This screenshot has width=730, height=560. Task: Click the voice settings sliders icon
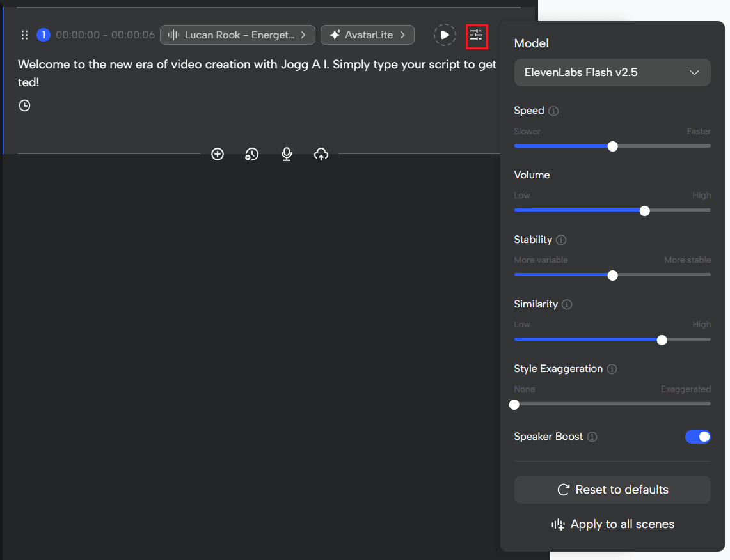[x=476, y=35]
